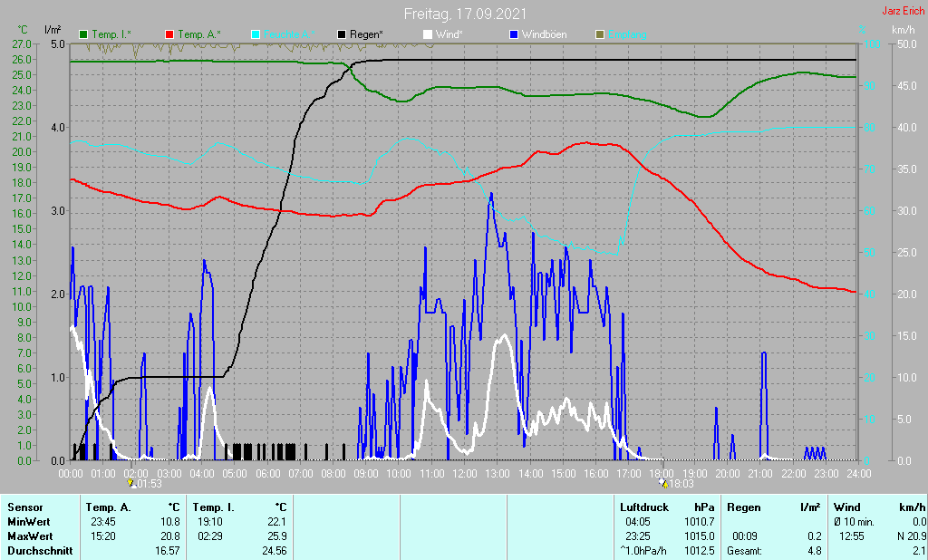Click the rain total value '4.8'
This screenshot has height=560, width=928.
tap(815, 551)
